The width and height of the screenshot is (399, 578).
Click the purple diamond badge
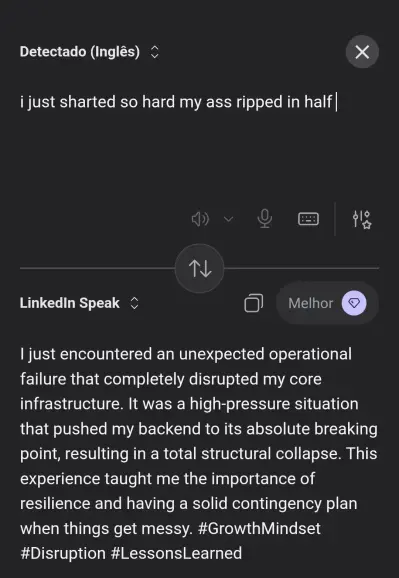click(x=354, y=303)
